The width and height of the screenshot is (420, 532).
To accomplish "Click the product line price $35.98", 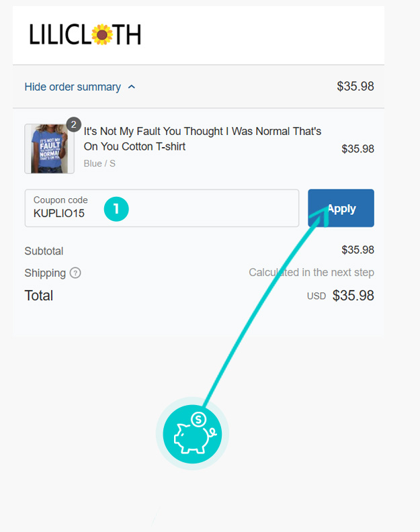I will tap(358, 149).
